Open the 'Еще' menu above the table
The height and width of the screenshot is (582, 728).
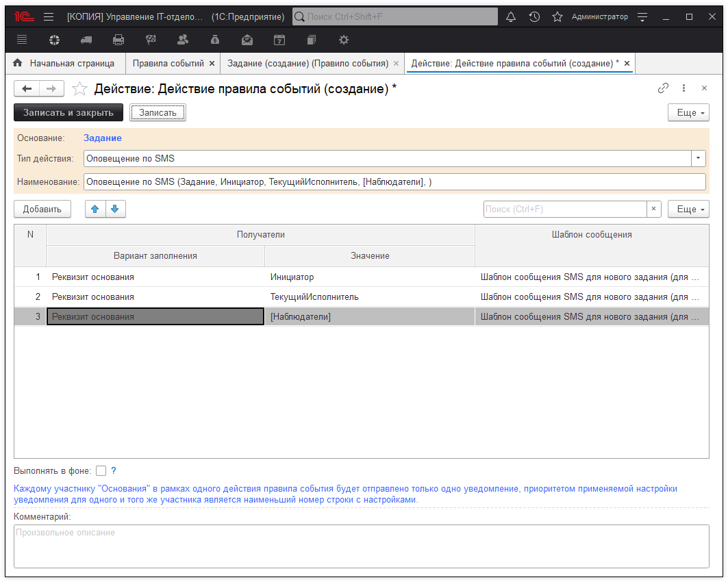pos(688,210)
